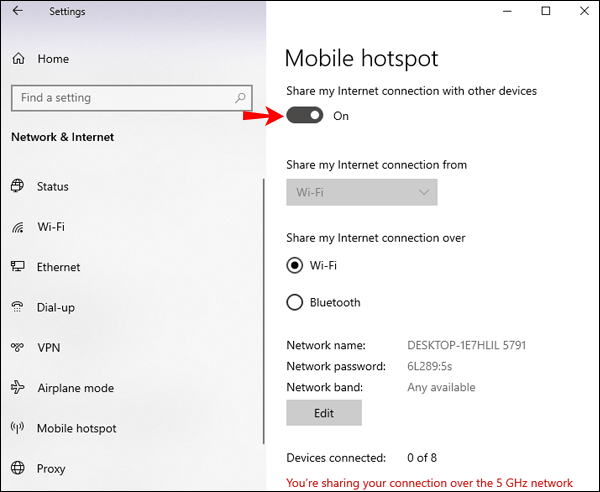Click the search magnifier icon
600x492 pixels.
(241, 98)
